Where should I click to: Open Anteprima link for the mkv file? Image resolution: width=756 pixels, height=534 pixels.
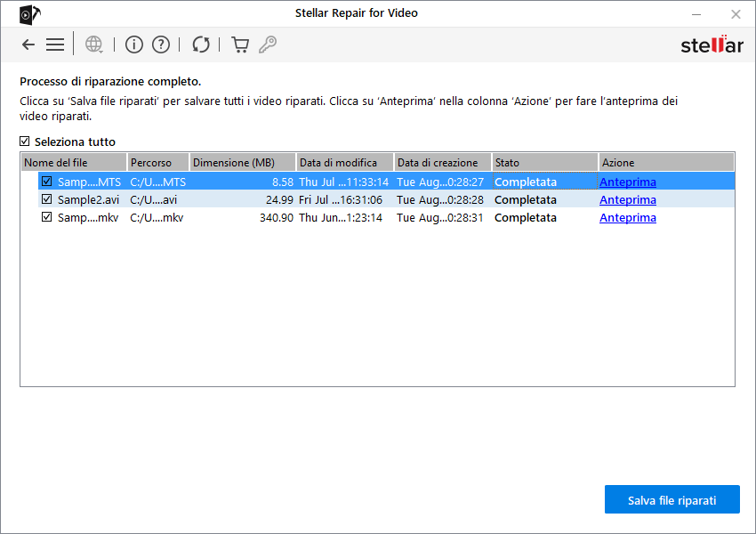coord(628,217)
